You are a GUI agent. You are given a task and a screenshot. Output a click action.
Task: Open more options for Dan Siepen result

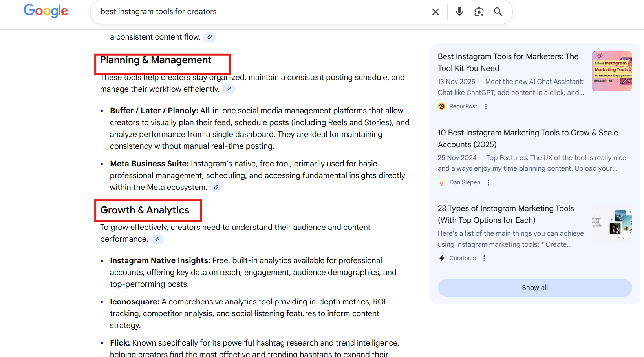tap(488, 182)
